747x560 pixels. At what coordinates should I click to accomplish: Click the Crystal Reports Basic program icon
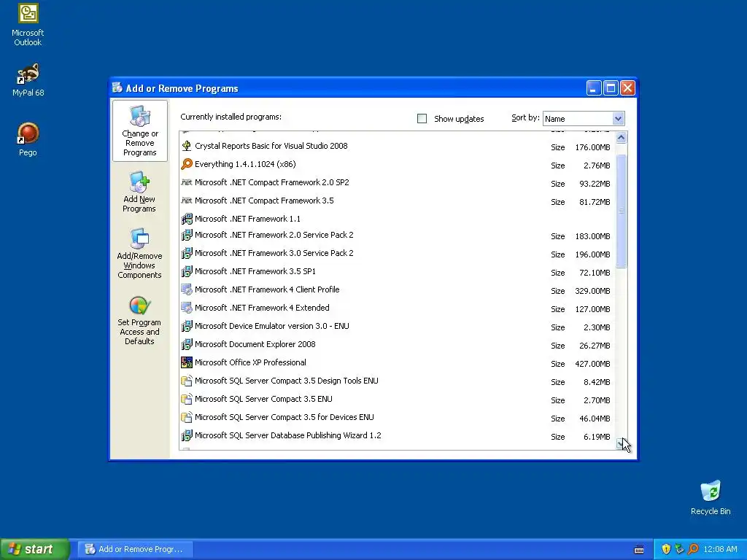click(187, 146)
